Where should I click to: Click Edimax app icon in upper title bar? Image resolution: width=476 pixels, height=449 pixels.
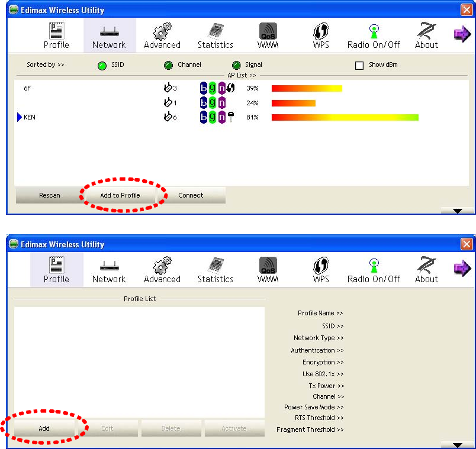[14, 9]
